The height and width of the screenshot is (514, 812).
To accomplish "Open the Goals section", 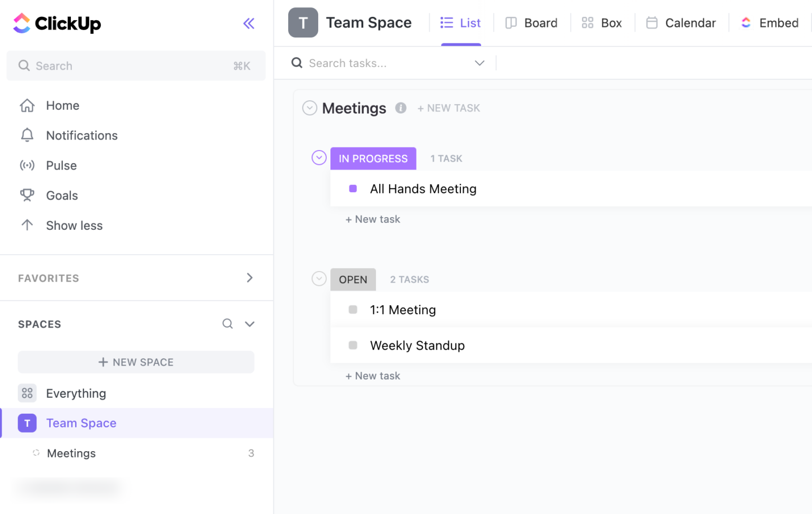I will tap(27, 195).
